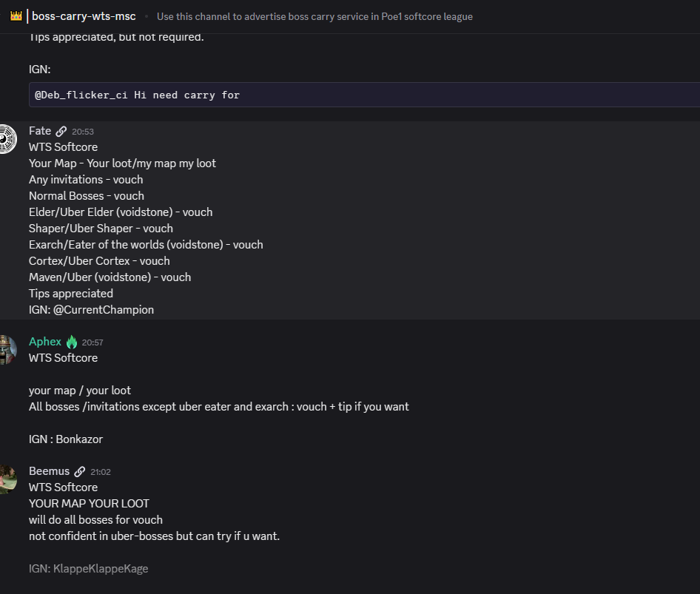This screenshot has height=594, width=700.
Task: Click the link icon next to Beemus
Action: (80, 471)
